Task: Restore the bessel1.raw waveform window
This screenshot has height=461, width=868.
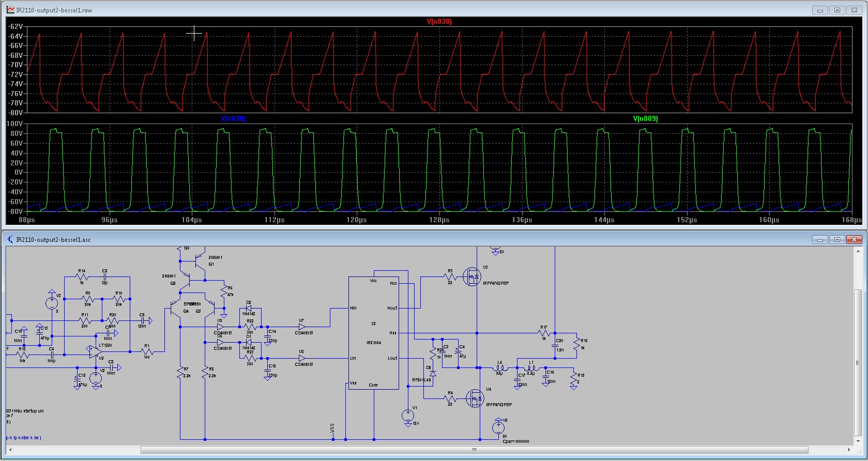Action: 837,10
